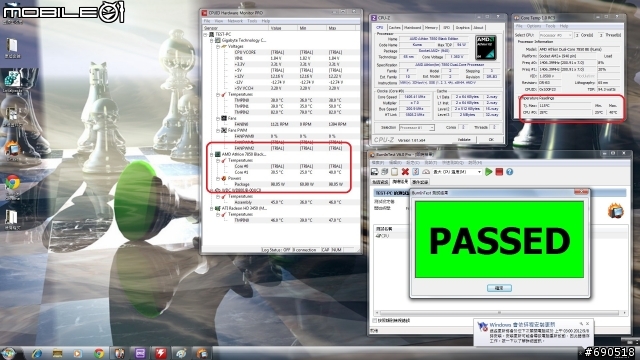Collapse the Gigabyte Technology node in HWMonitor

coord(212,41)
